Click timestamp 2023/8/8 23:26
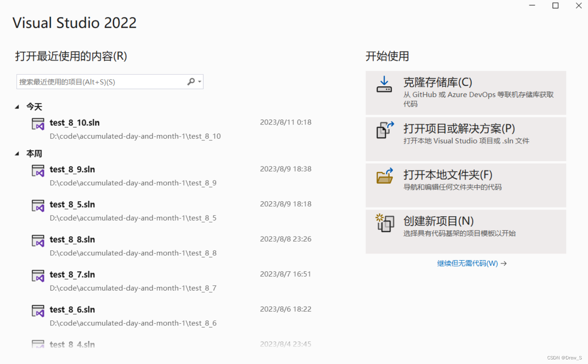588x364 pixels. coord(286,239)
